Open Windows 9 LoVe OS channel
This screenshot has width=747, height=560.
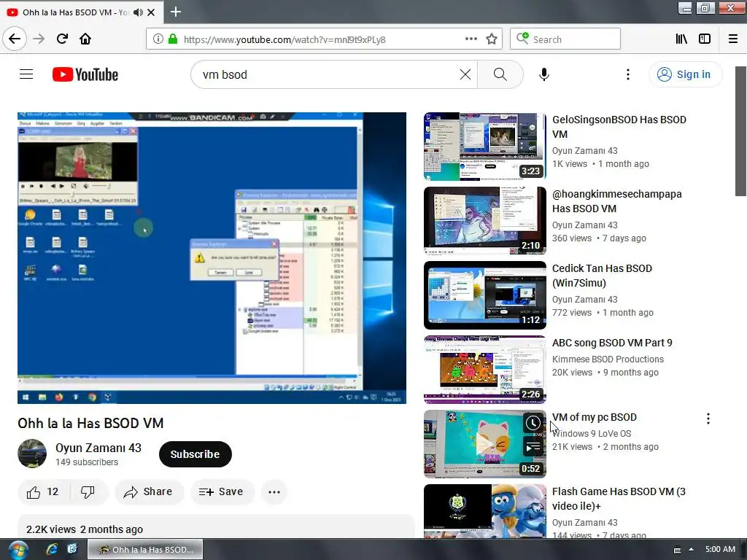pos(591,434)
